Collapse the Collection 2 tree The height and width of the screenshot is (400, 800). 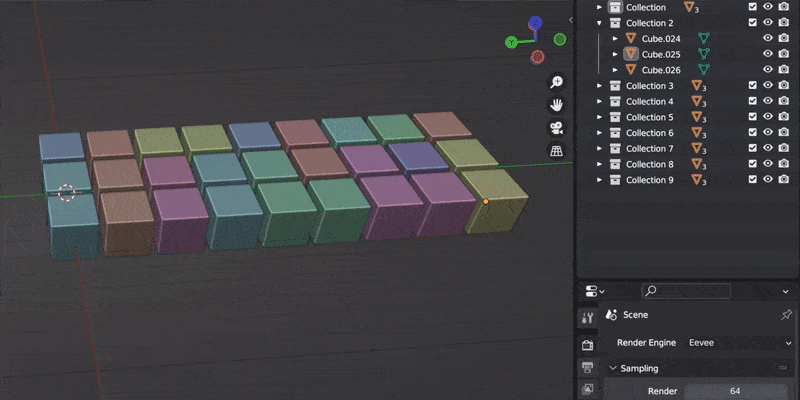(600, 23)
